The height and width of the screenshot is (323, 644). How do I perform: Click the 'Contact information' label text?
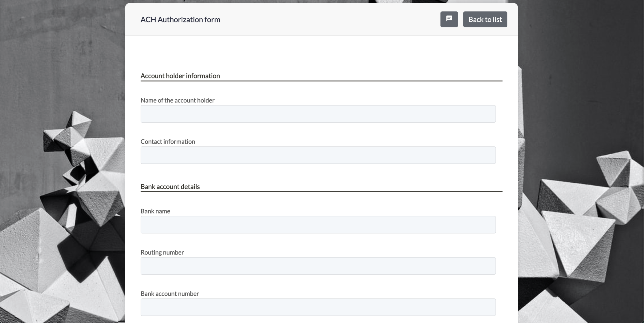click(168, 141)
